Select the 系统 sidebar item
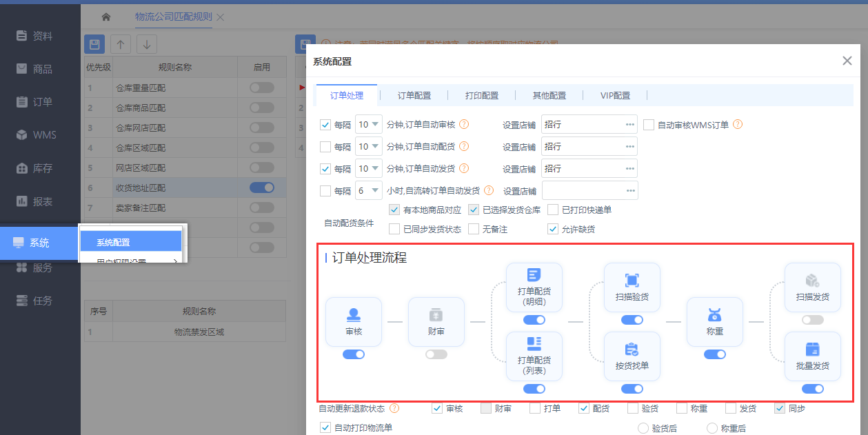 click(39, 243)
